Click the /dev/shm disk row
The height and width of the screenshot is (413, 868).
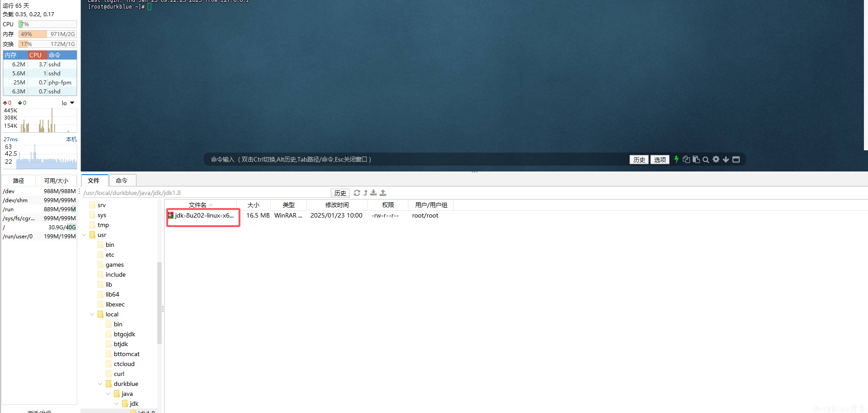39,200
